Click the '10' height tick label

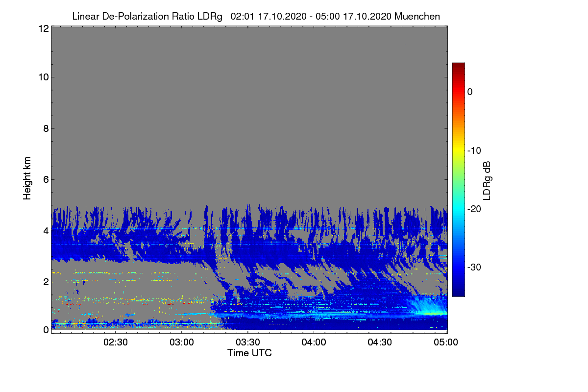coord(43,77)
